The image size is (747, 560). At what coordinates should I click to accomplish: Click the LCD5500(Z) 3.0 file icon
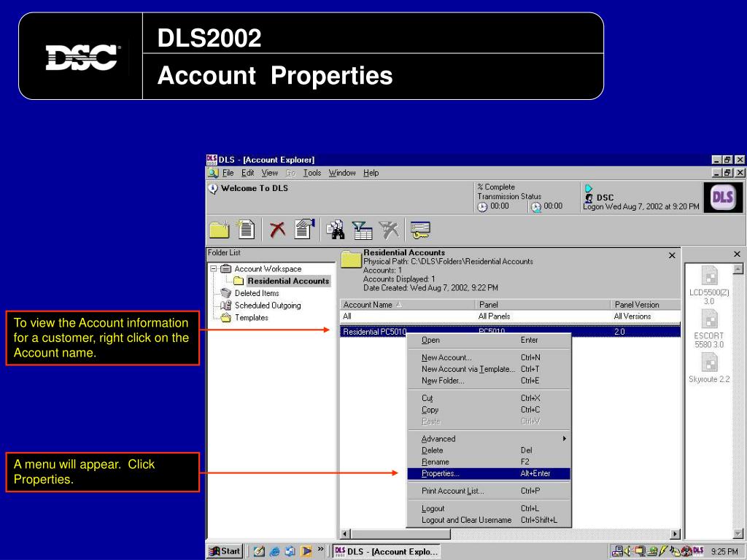[709, 276]
